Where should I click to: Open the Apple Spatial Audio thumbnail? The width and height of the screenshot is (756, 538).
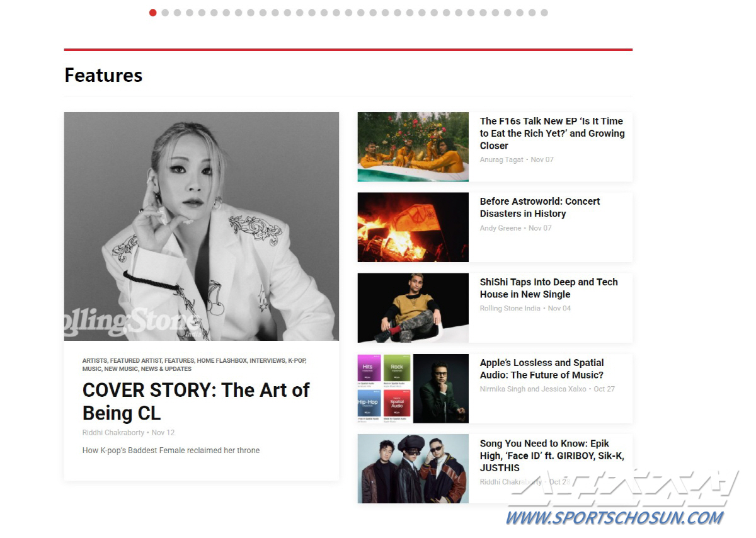click(x=413, y=389)
